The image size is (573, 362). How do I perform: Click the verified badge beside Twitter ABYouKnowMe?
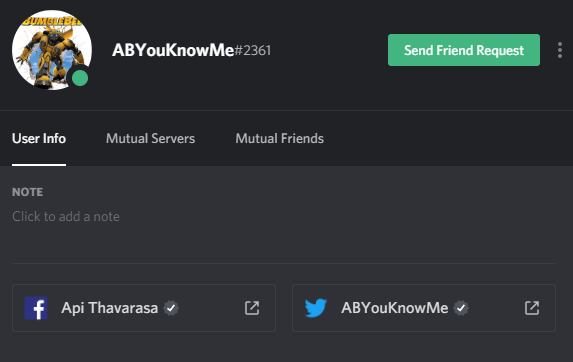(x=461, y=308)
